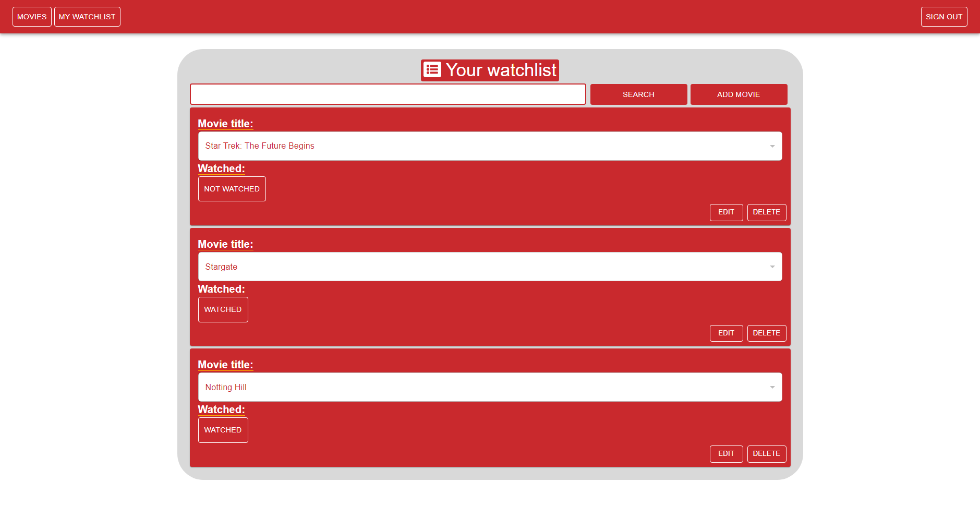Open MY WATCHLIST navigation item
The image size is (980, 506).
(x=87, y=16)
